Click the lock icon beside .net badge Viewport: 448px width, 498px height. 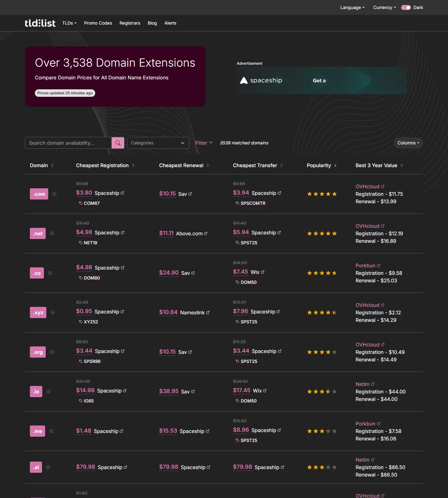52,233
